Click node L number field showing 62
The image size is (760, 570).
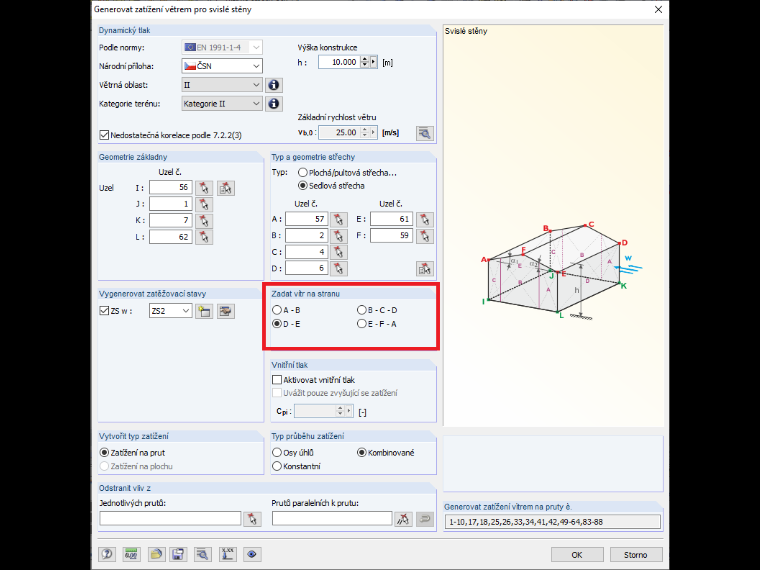(171, 237)
